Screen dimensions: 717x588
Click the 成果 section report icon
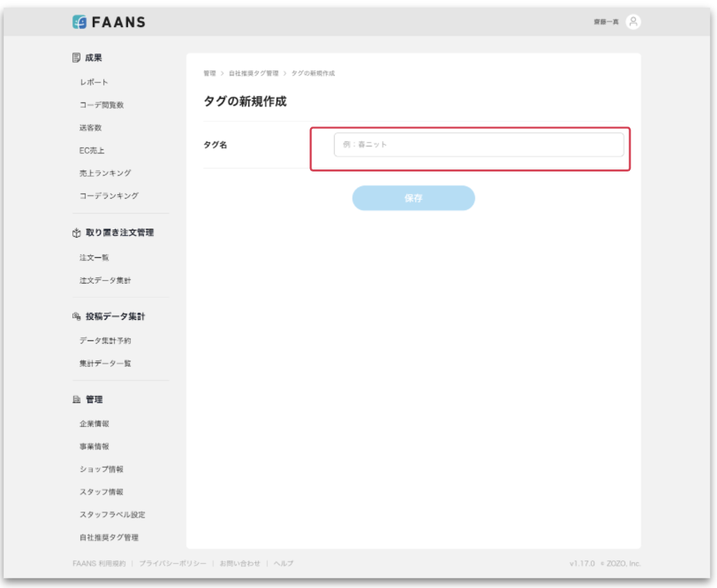[x=76, y=58]
